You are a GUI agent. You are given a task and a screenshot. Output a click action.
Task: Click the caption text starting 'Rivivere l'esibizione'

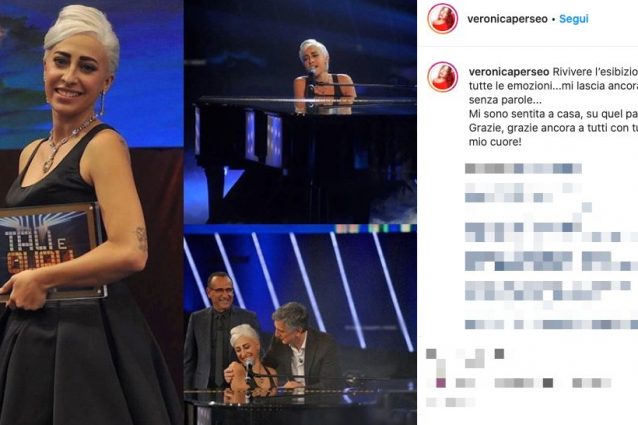595,72
